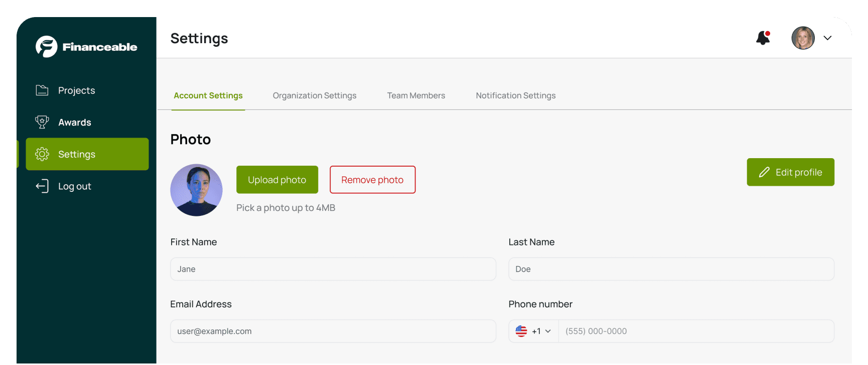
Task: Click the Financeable logo icon
Action: point(47,47)
